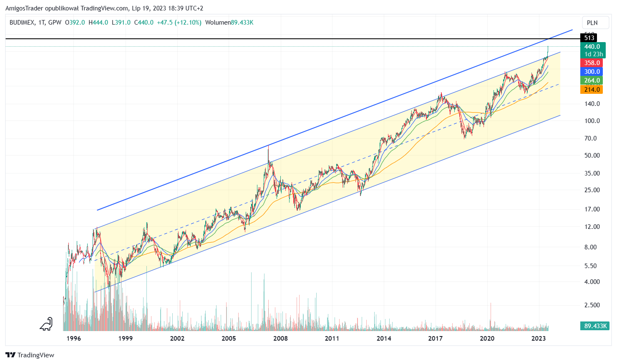This screenshot has width=617, height=364.
Task: Click the dinosaur icon above the time axis
Action: (x=46, y=324)
